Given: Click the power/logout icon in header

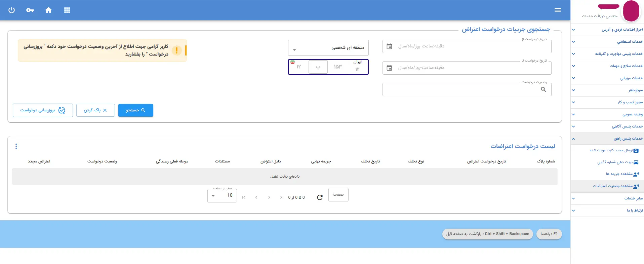Looking at the screenshot, I should click(x=11, y=10).
